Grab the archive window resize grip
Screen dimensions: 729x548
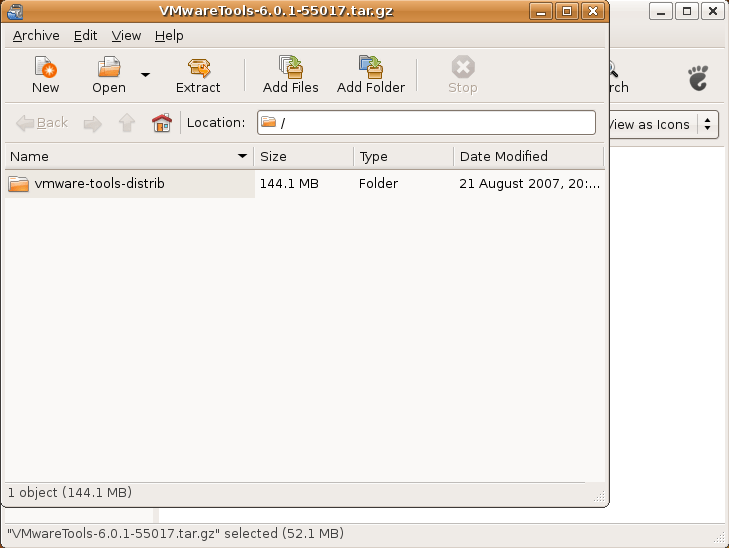coord(599,496)
